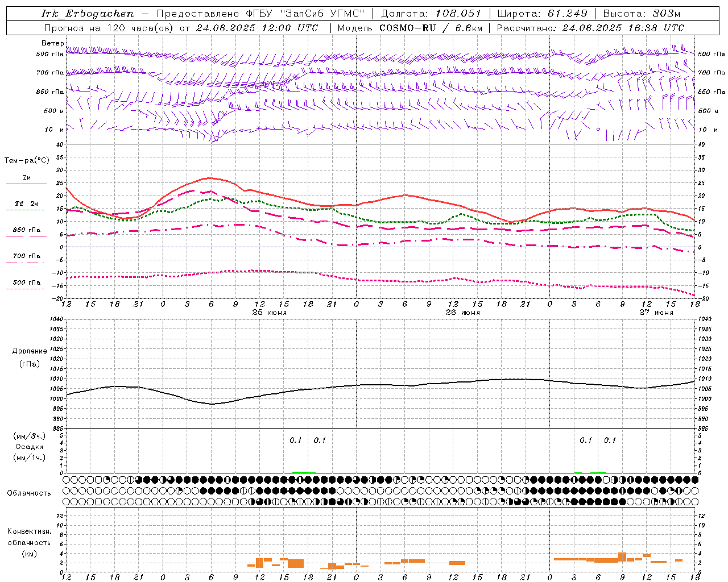The height and width of the screenshot is (582, 728).
Task: Click the 700 гПа temperature legend label
Action: click(x=27, y=256)
